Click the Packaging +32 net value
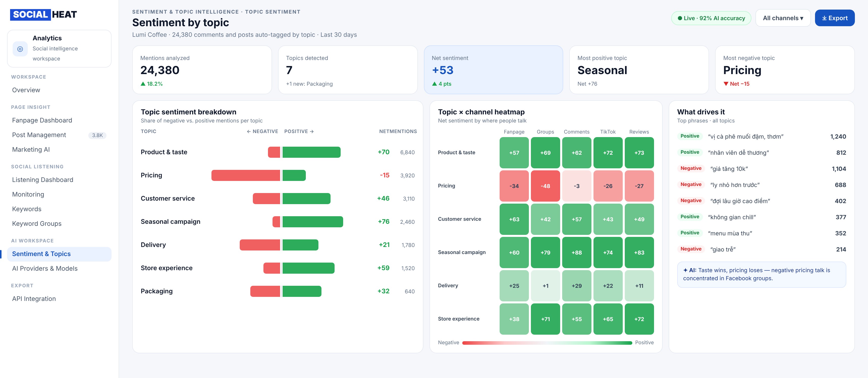The width and height of the screenshot is (868, 378). coord(384,291)
